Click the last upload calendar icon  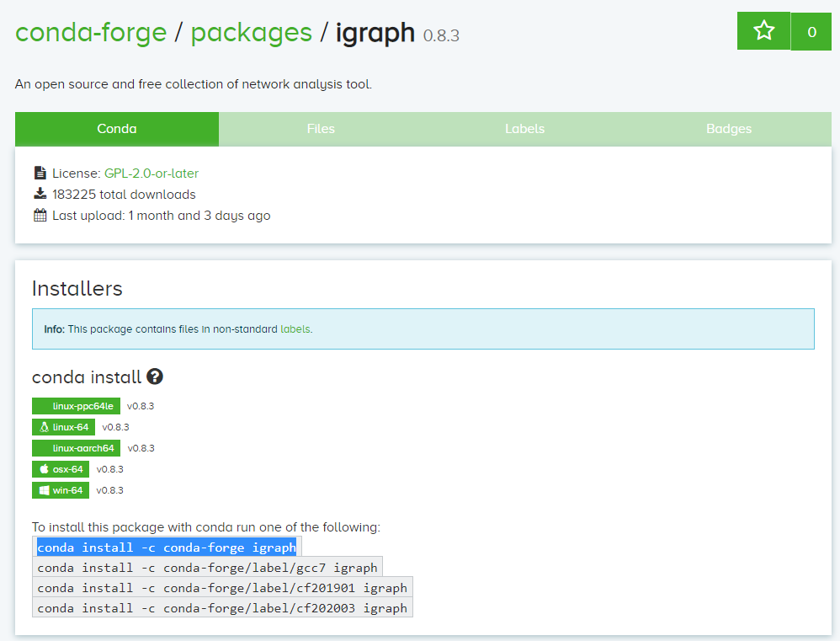tap(40, 216)
